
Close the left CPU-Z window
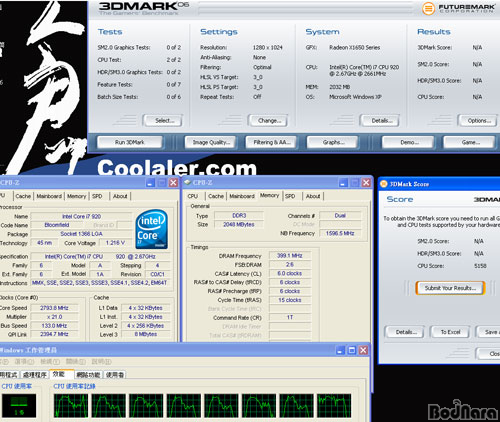point(173,182)
